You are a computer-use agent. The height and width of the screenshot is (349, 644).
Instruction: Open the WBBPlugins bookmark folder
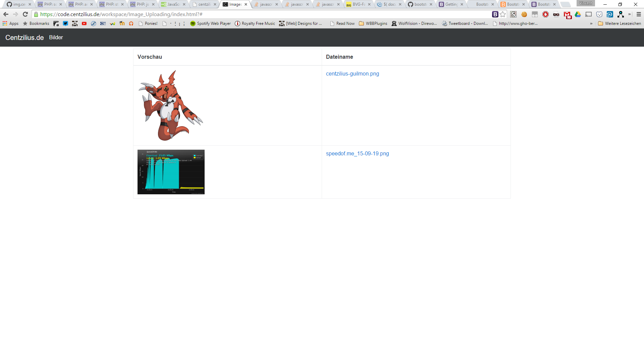coord(373,23)
